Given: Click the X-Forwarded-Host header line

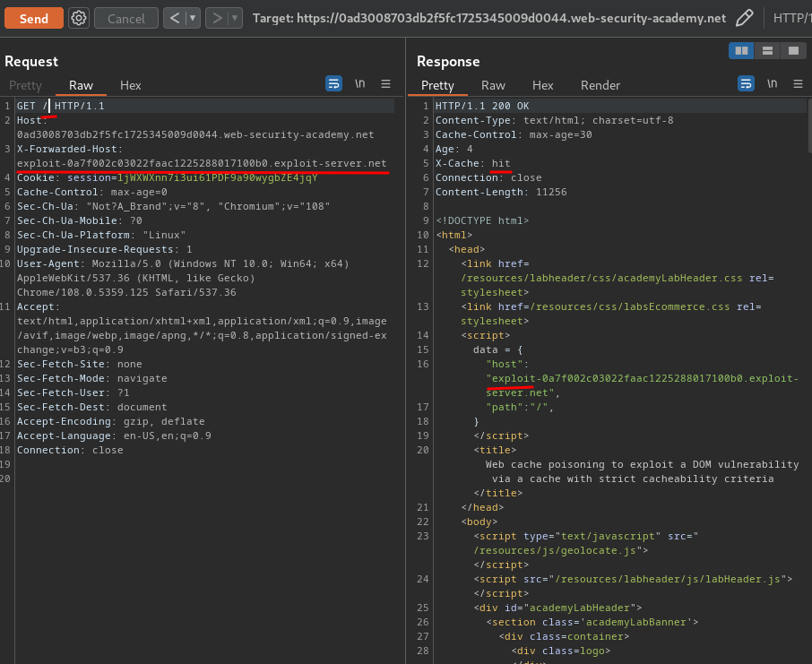Looking at the screenshot, I should [x=202, y=156].
